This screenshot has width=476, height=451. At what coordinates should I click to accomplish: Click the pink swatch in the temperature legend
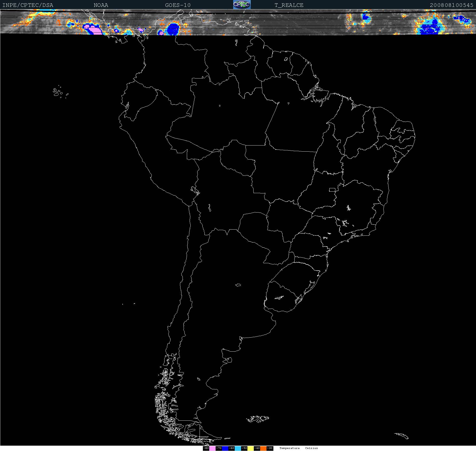(212, 448)
